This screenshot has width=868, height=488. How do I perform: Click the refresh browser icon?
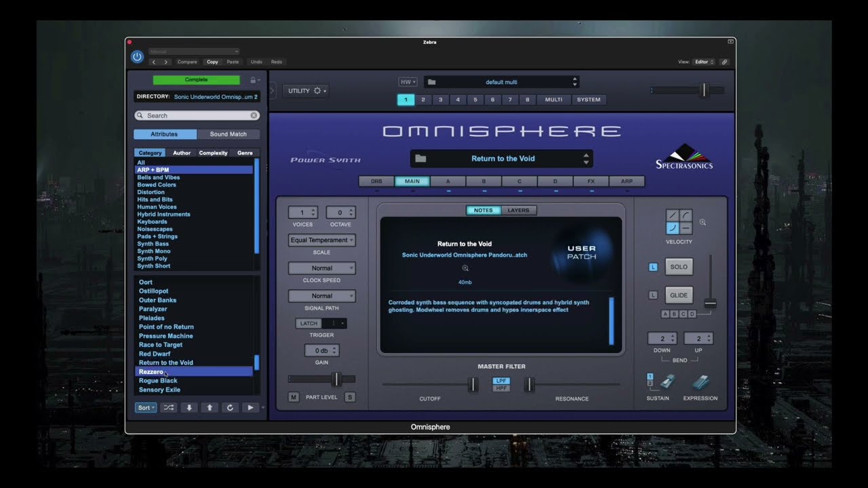(x=230, y=407)
